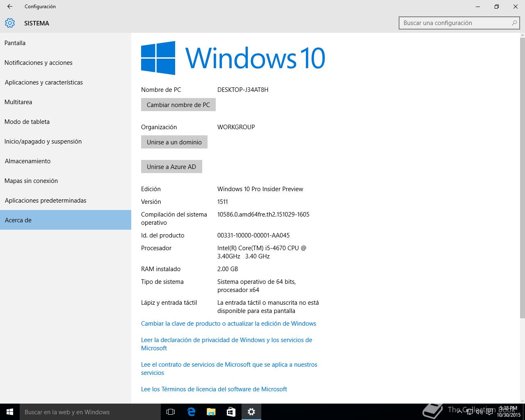Click version value 1511
This screenshot has height=420, width=525.
(223, 201)
